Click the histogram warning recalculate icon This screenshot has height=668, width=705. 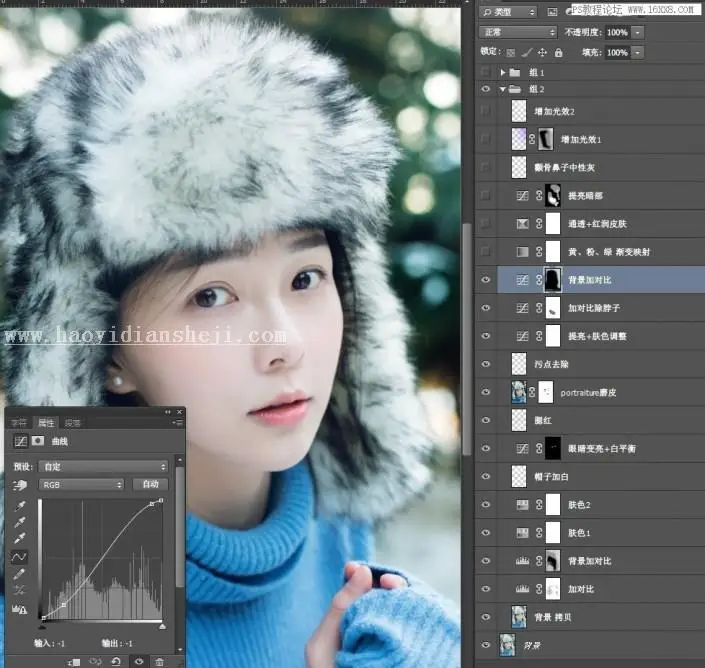tap(19, 610)
